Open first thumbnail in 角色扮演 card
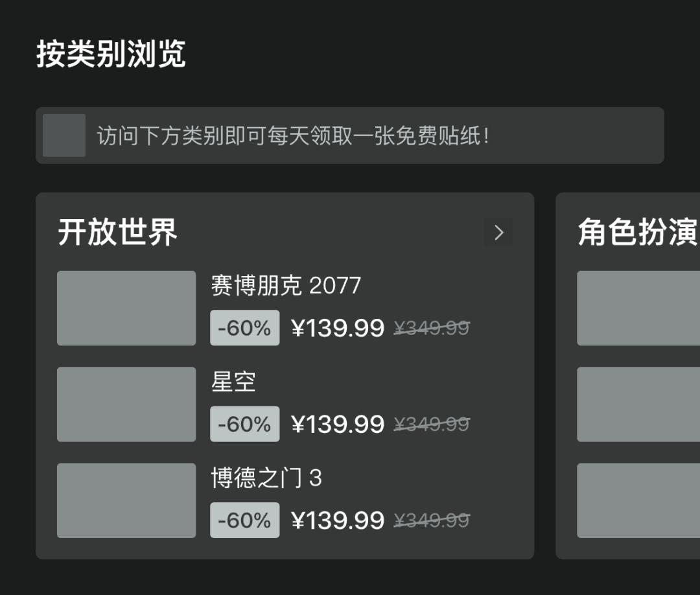 pyautogui.click(x=638, y=308)
